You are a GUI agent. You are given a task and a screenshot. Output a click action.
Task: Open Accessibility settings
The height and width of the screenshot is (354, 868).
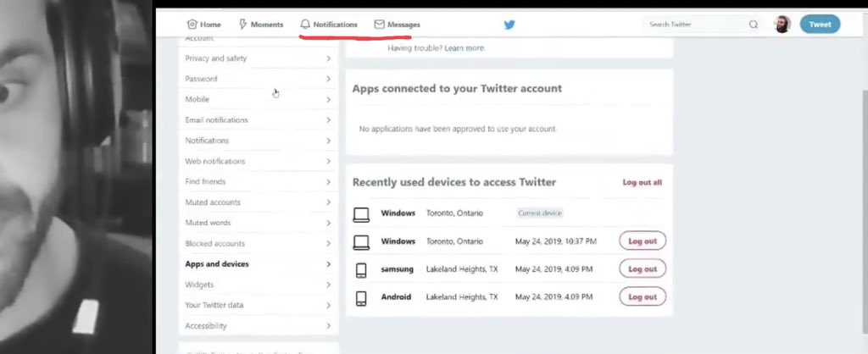259,326
